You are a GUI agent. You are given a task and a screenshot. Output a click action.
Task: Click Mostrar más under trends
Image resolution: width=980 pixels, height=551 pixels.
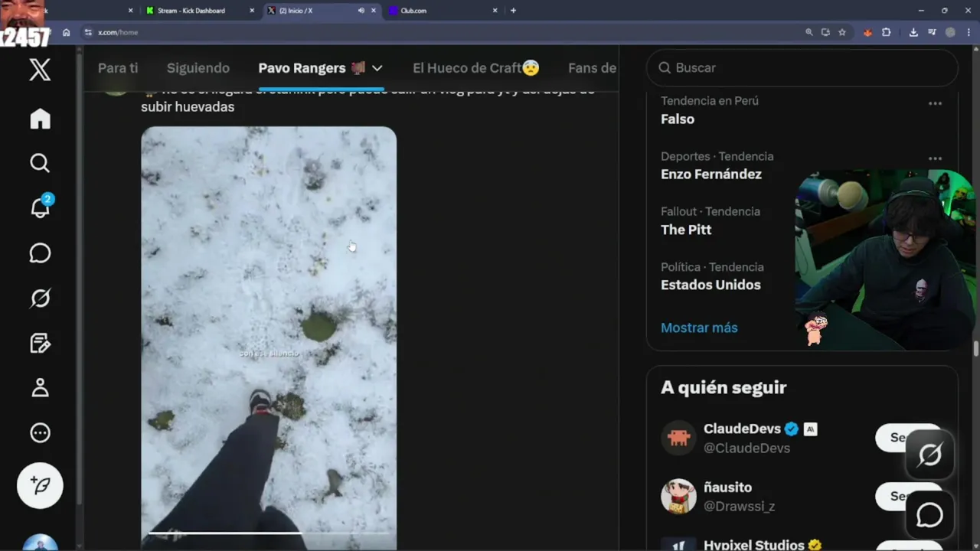(x=699, y=328)
